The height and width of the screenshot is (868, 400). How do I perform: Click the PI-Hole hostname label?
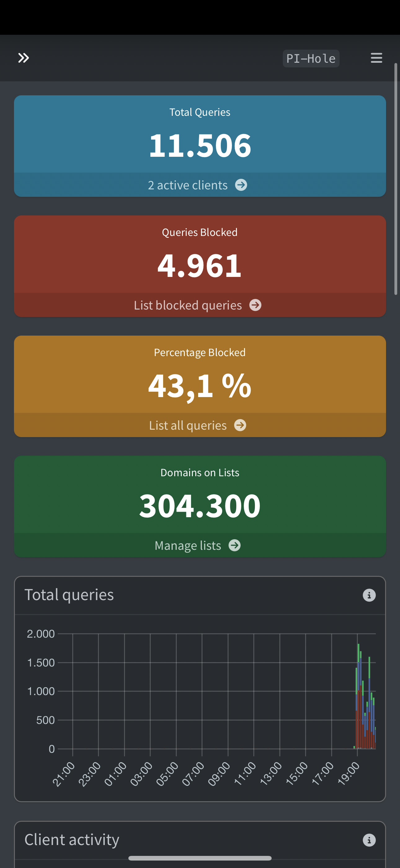pos(311,59)
